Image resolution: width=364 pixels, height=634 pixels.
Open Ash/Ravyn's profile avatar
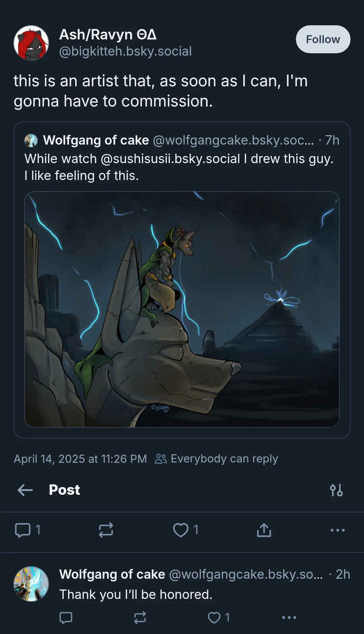[x=31, y=43]
